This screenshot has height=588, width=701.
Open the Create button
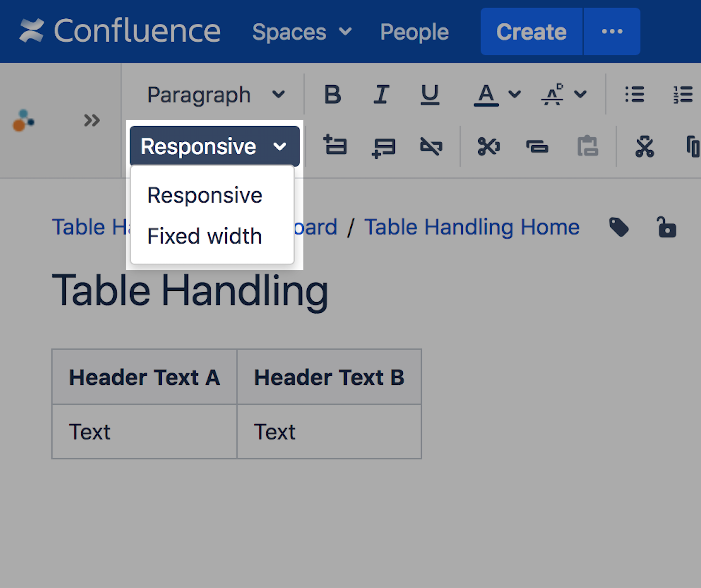[x=531, y=32]
